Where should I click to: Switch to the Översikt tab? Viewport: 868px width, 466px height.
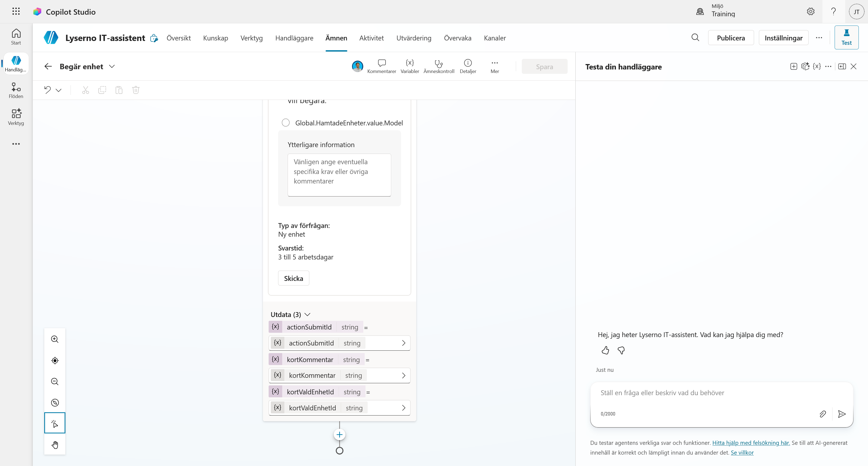[x=179, y=38]
